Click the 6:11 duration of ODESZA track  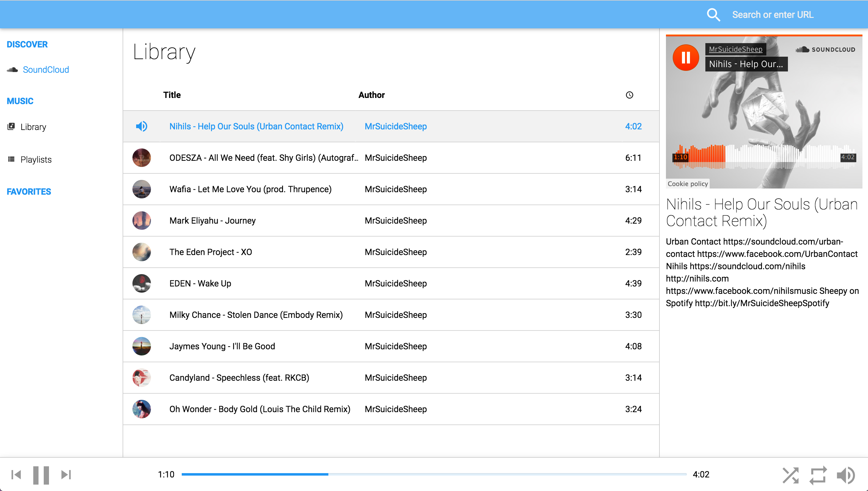pos(633,157)
